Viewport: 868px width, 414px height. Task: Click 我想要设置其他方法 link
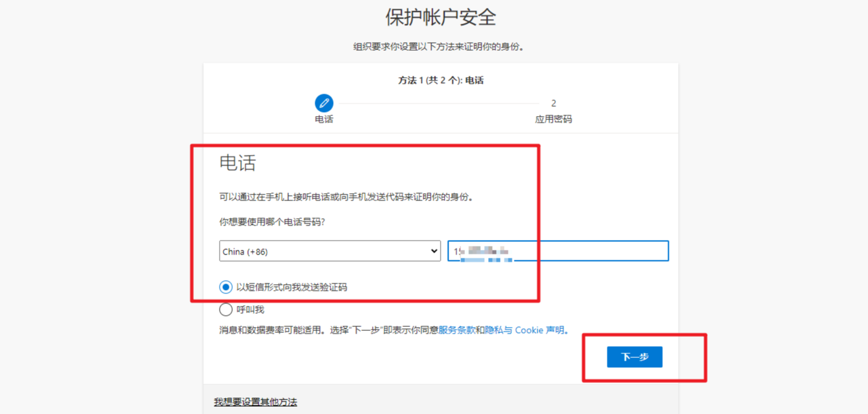(x=255, y=401)
